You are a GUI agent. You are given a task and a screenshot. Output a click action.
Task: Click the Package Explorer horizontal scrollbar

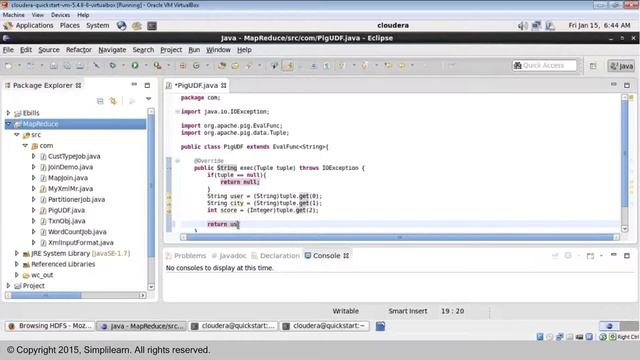click(x=75, y=295)
